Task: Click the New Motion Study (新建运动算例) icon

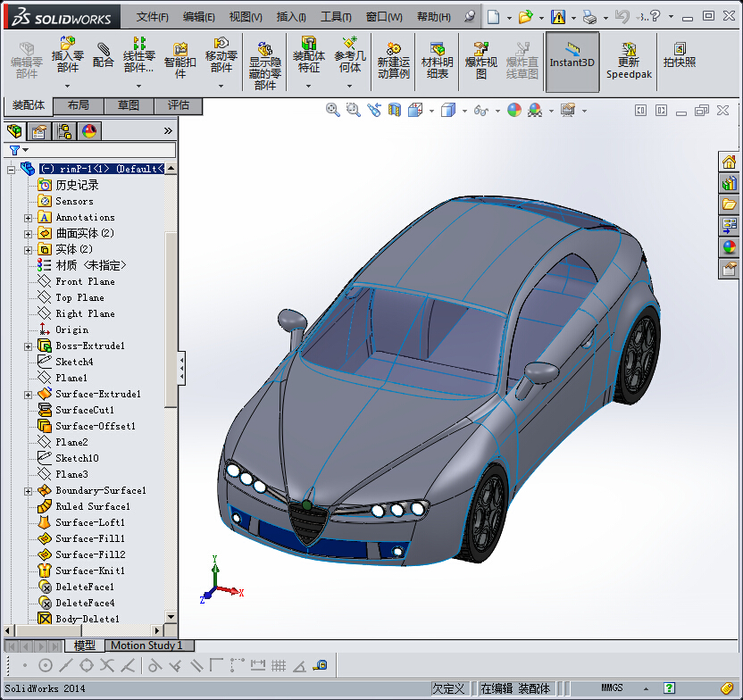Action: click(393, 60)
